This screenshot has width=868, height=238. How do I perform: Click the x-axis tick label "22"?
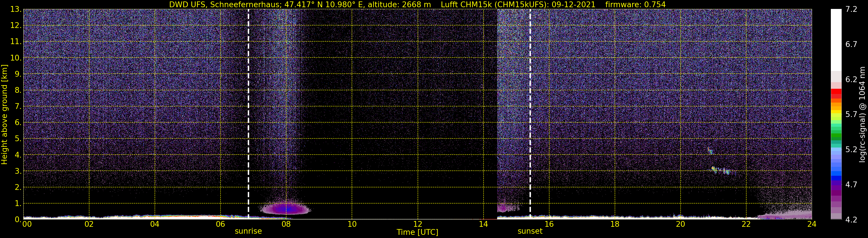[x=746, y=224]
